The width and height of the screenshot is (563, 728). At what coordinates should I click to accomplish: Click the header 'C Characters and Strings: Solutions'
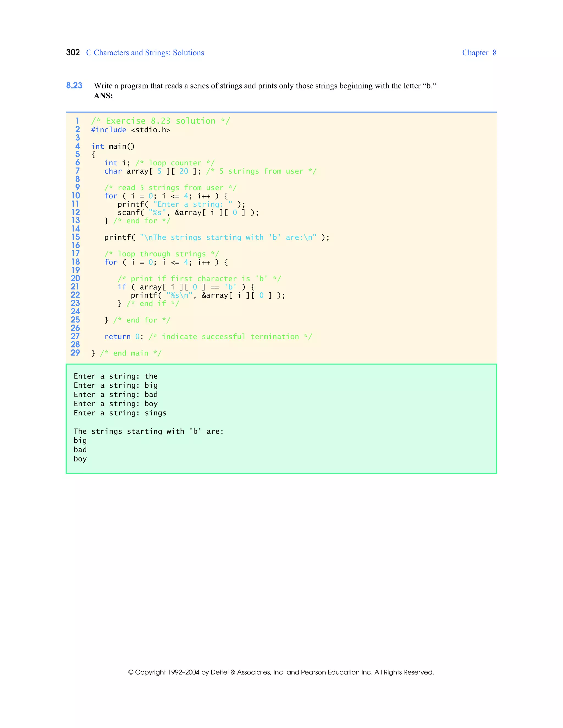[x=145, y=53]
